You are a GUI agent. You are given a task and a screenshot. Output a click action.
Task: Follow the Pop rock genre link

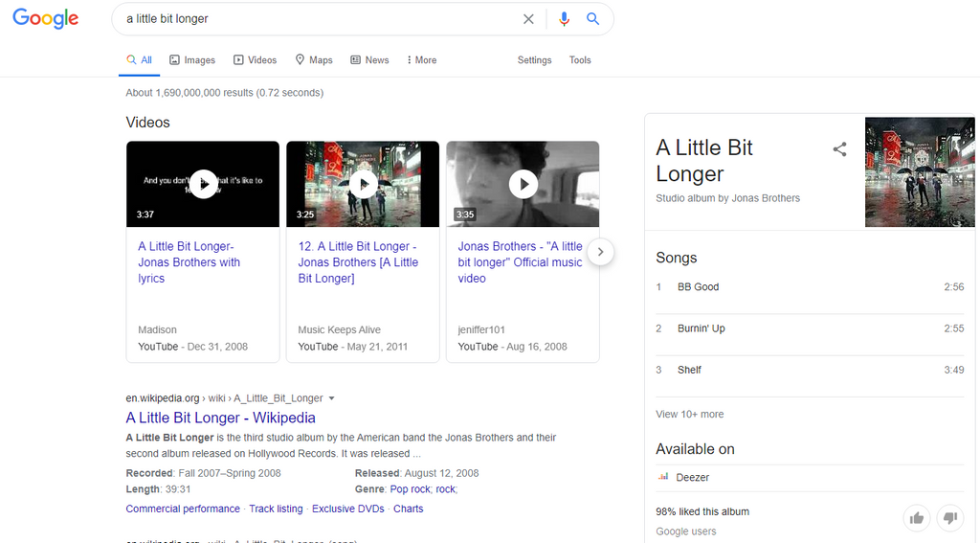[x=410, y=489]
